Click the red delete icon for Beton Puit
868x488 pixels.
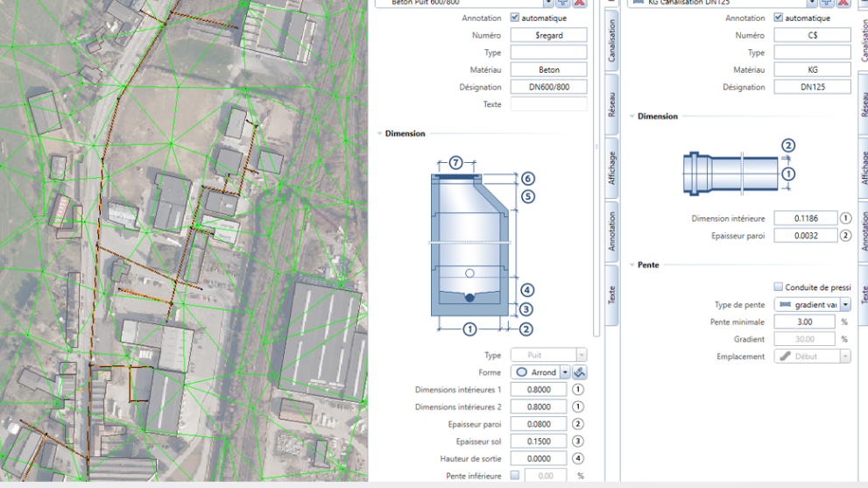tap(580, 4)
